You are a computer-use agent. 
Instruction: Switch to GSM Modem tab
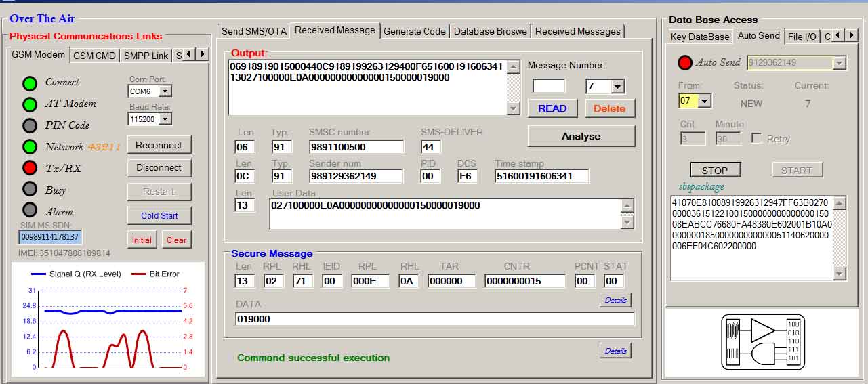click(x=39, y=55)
